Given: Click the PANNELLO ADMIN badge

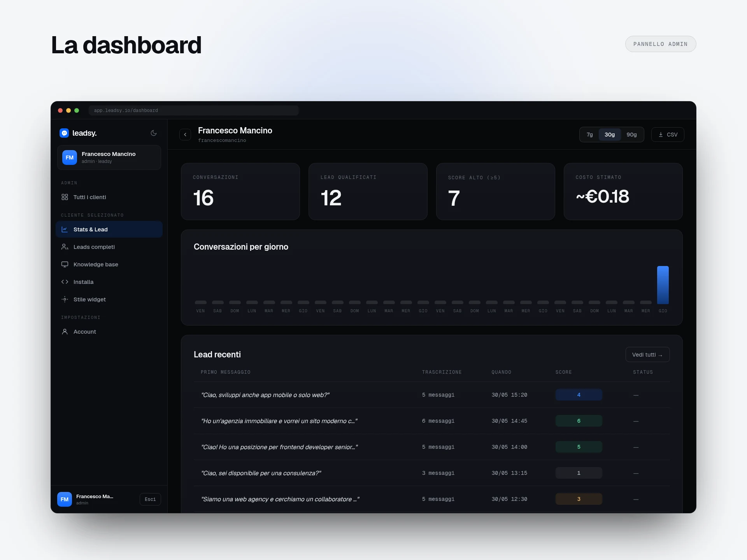Looking at the screenshot, I should point(660,44).
